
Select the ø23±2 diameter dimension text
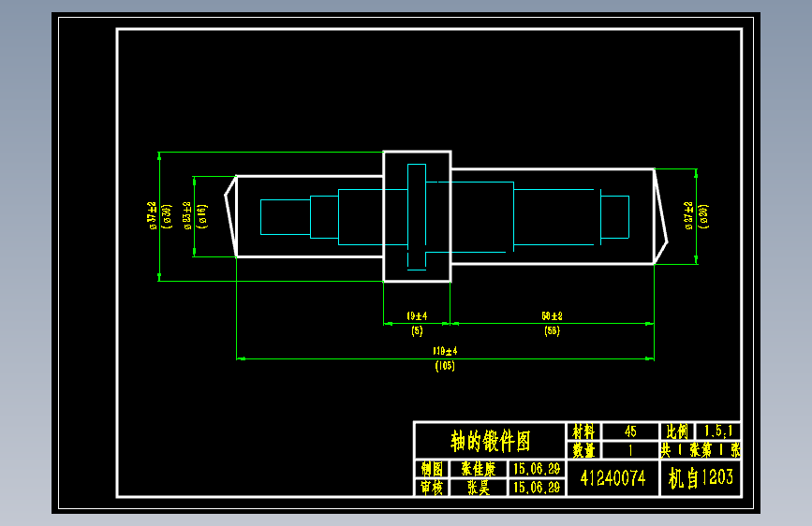(187, 216)
